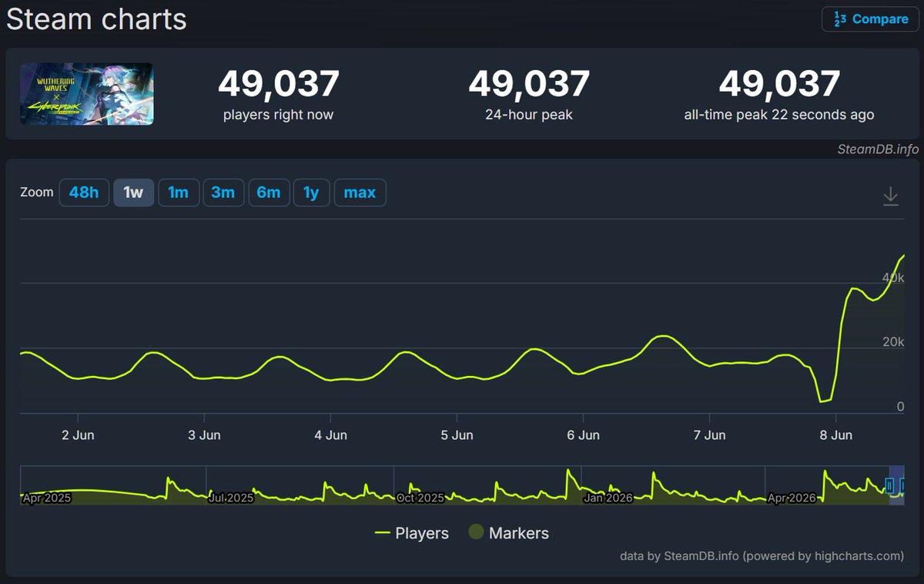The image size is (924, 584).
Task: Click the Wuthering Waves game thumbnail
Action: click(x=86, y=94)
